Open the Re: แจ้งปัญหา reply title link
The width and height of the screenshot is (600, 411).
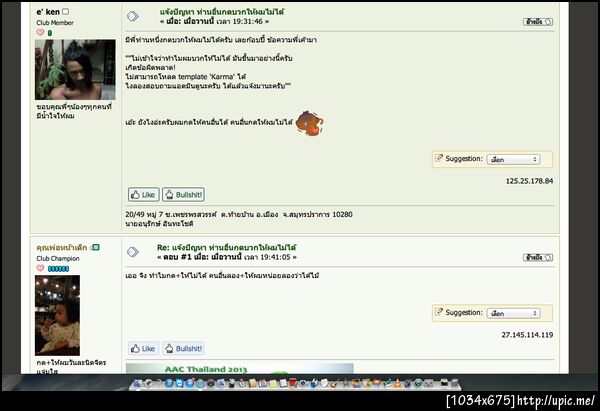click(x=227, y=248)
